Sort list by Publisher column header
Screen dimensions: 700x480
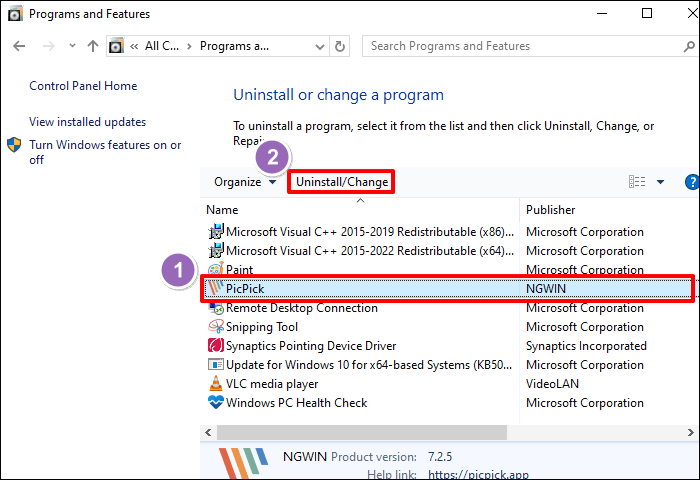551,210
